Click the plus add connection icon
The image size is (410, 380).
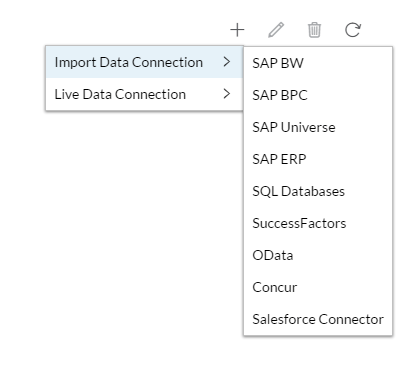point(237,30)
